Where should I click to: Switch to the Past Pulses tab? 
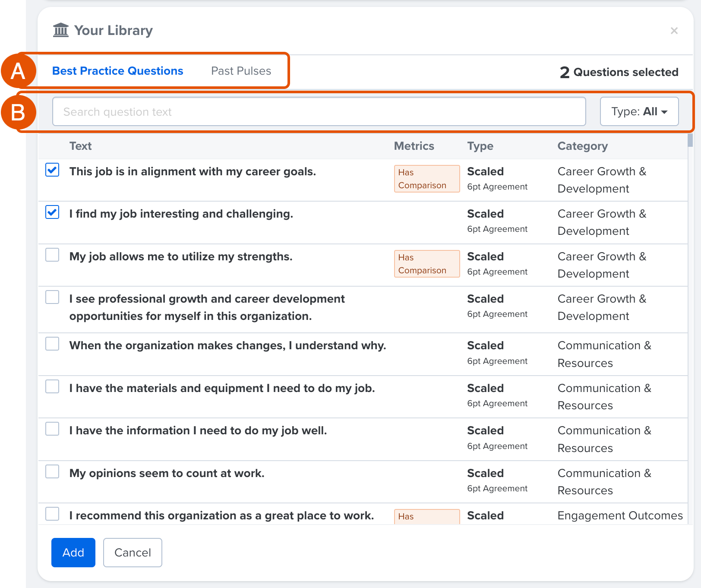[240, 71]
